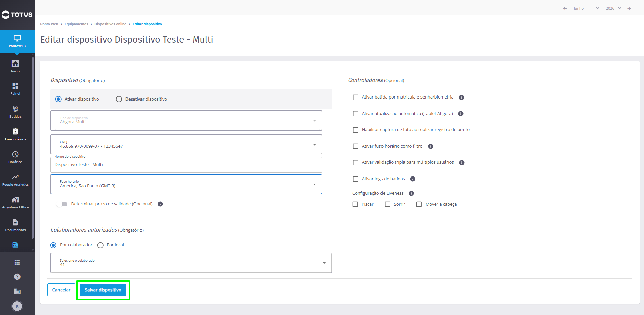644x315 pixels.
Task: Open the apps grid icon
Action: pyautogui.click(x=17, y=262)
